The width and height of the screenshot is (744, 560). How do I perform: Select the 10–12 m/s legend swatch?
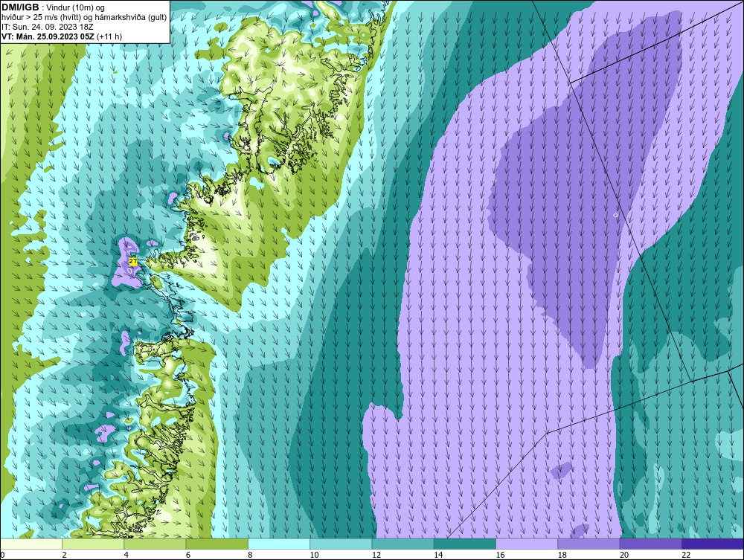tap(341, 544)
